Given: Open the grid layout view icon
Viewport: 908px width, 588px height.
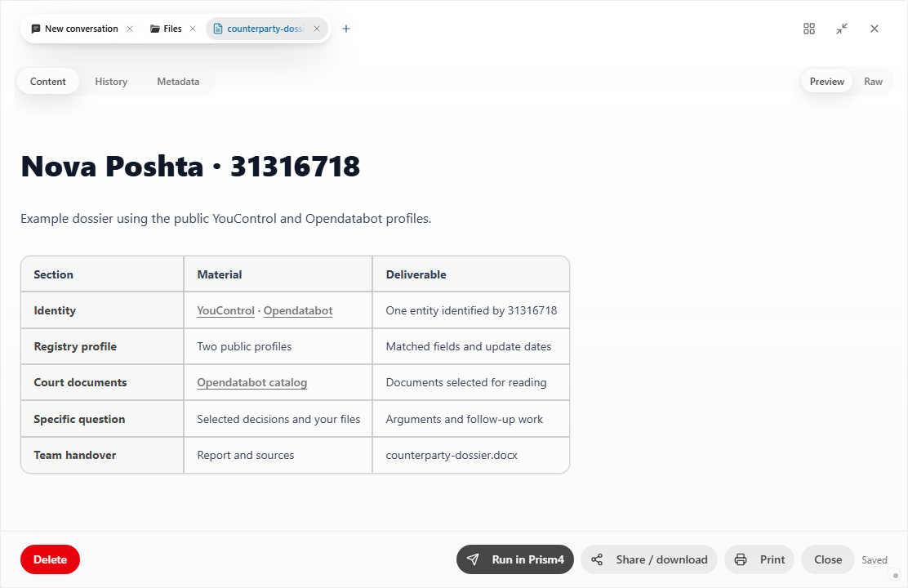Looking at the screenshot, I should [x=809, y=29].
